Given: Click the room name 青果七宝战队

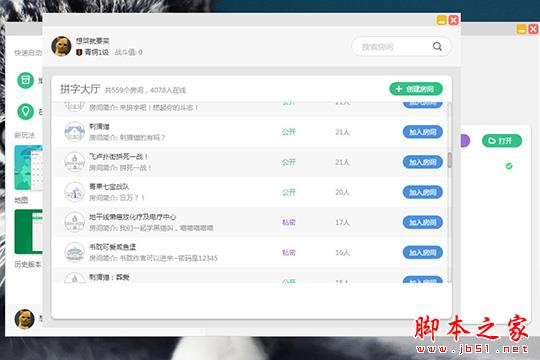Looking at the screenshot, I should (109, 186).
